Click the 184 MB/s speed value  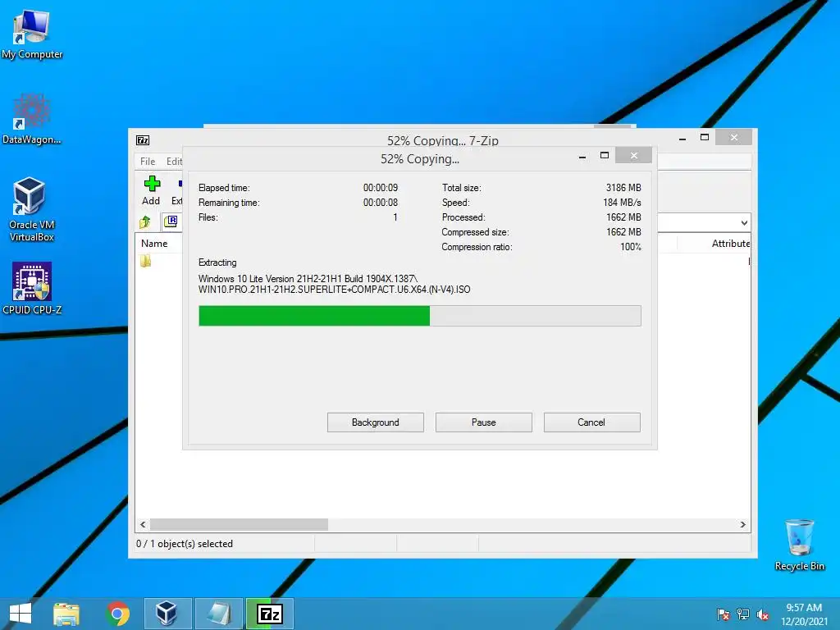point(622,203)
